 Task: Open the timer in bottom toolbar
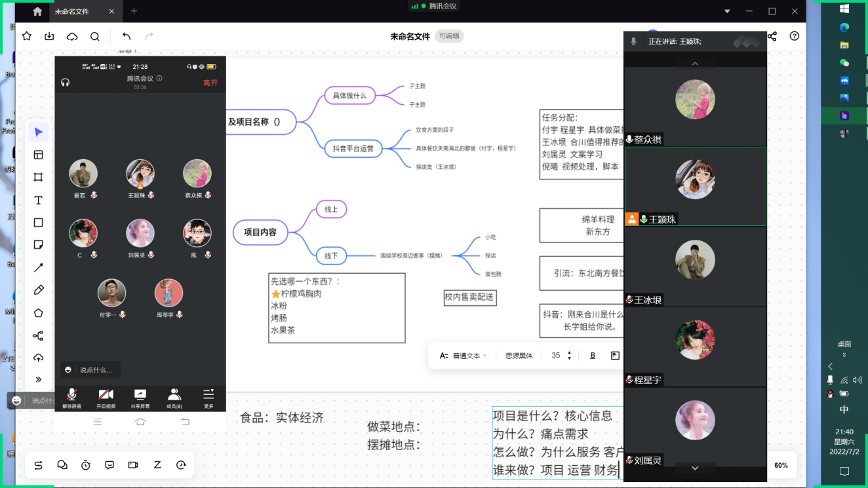86,465
